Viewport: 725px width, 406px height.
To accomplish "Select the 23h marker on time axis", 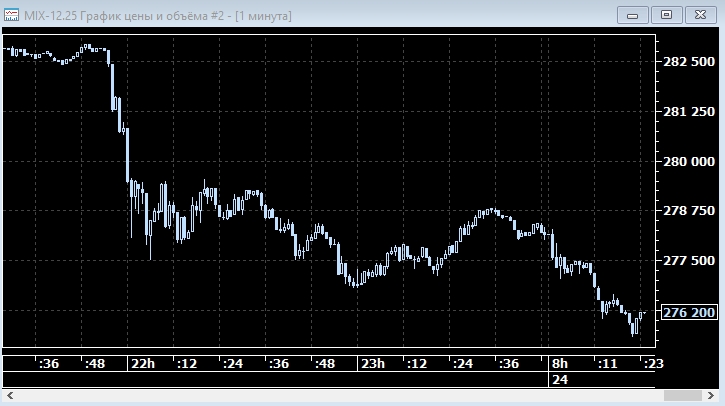I will [373, 363].
